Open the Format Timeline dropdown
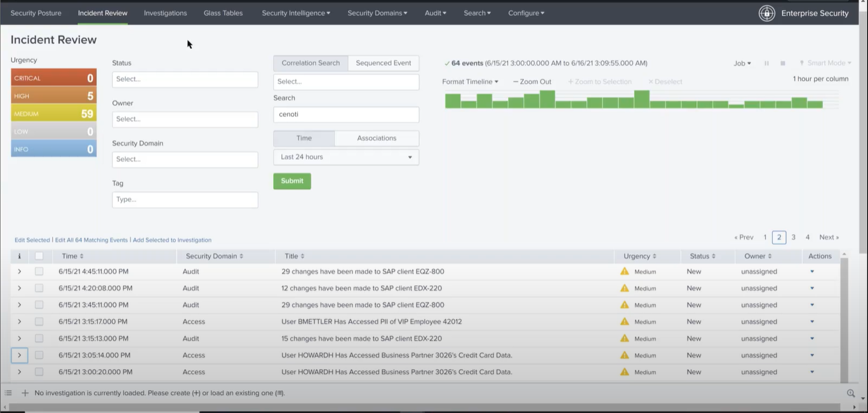 pos(471,81)
